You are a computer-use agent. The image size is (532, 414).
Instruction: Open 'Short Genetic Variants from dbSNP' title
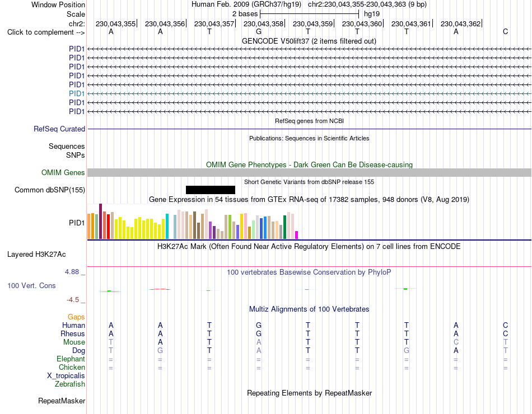coord(309,182)
